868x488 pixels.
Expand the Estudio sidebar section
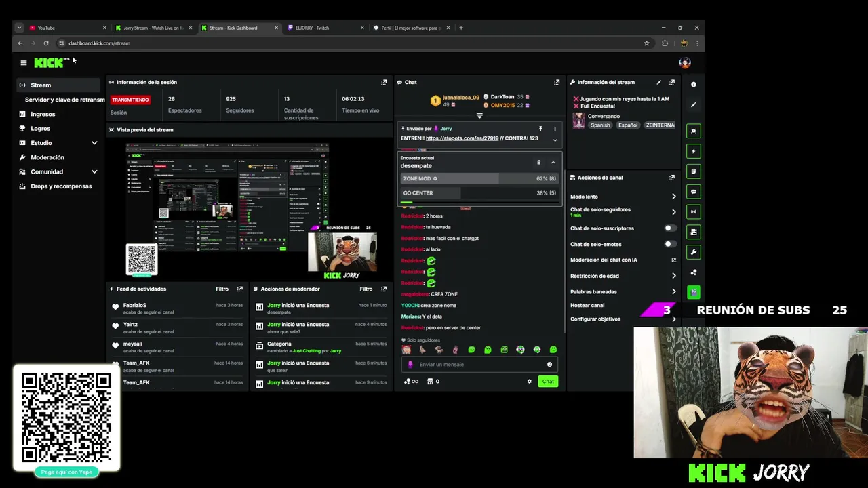tap(94, 143)
